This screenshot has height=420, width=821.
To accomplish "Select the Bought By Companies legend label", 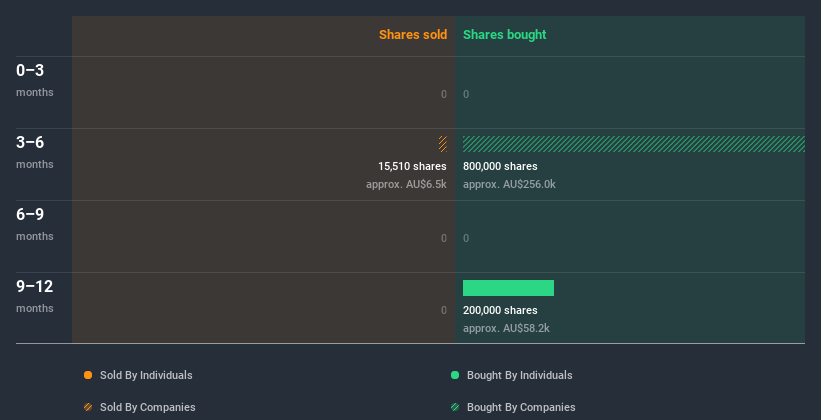I will pyautogui.click(x=521, y=407).
